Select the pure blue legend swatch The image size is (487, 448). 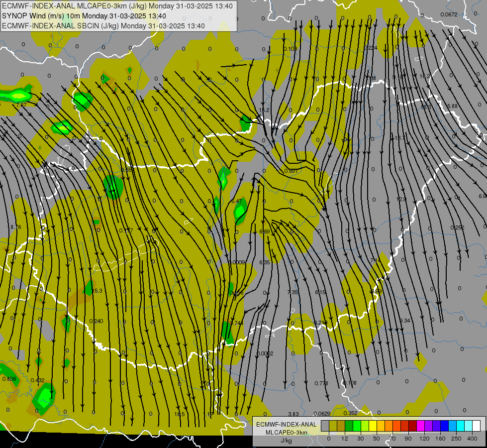coord(444,426)
